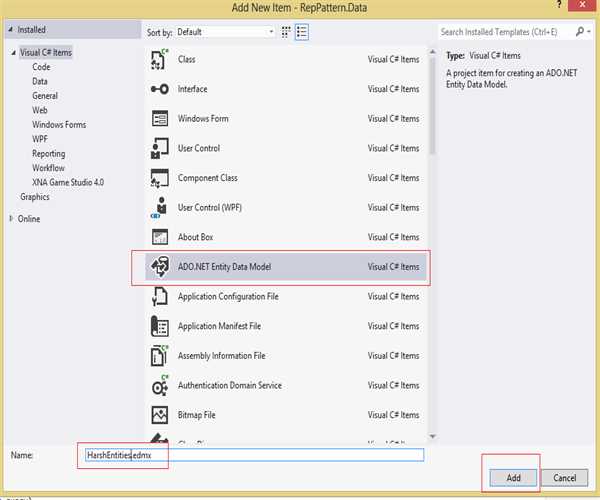Collapse the Visual C# Items tree node
The image size is (600, 500).
pyautogui.click(x=12, y=53)
